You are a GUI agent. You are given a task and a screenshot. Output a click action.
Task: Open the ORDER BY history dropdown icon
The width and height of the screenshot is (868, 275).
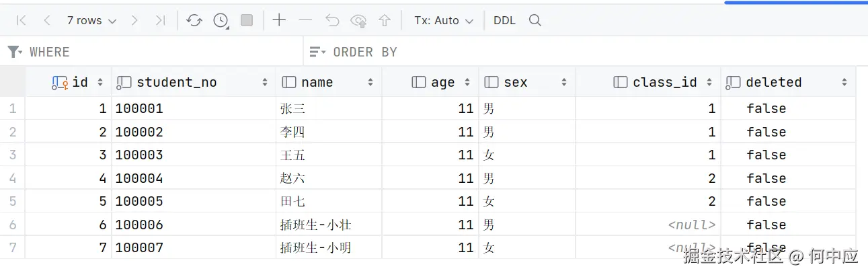[317, 52]
